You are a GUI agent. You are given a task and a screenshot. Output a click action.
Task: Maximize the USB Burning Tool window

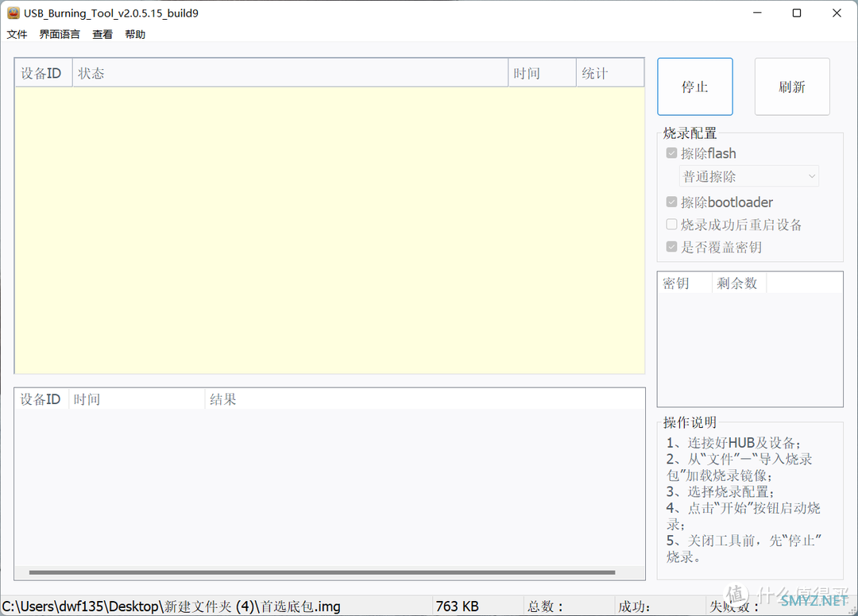[x=797, y=13]
